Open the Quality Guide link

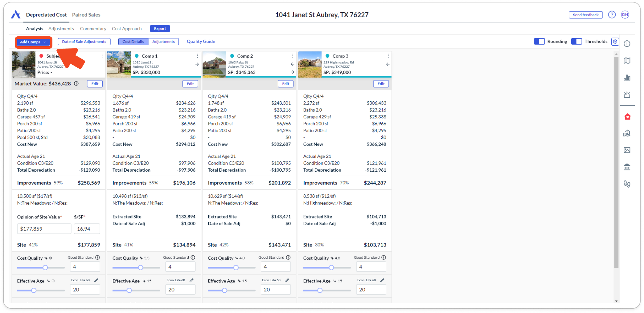tap(201, 42)
